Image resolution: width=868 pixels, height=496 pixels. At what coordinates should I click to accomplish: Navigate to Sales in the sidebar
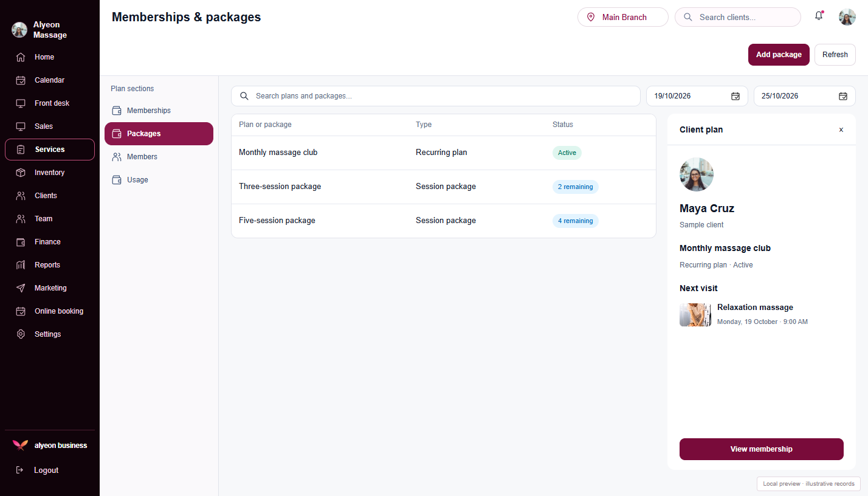[x=50, y=126]
